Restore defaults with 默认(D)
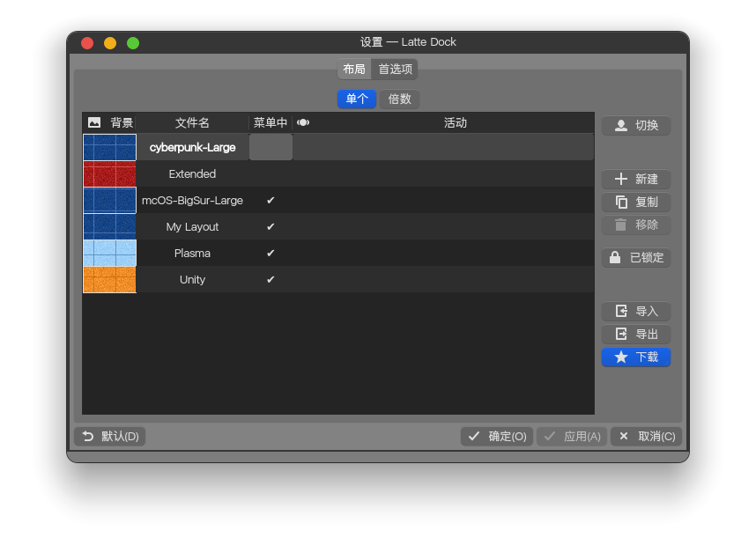756x538 pixels. (110, 437)
